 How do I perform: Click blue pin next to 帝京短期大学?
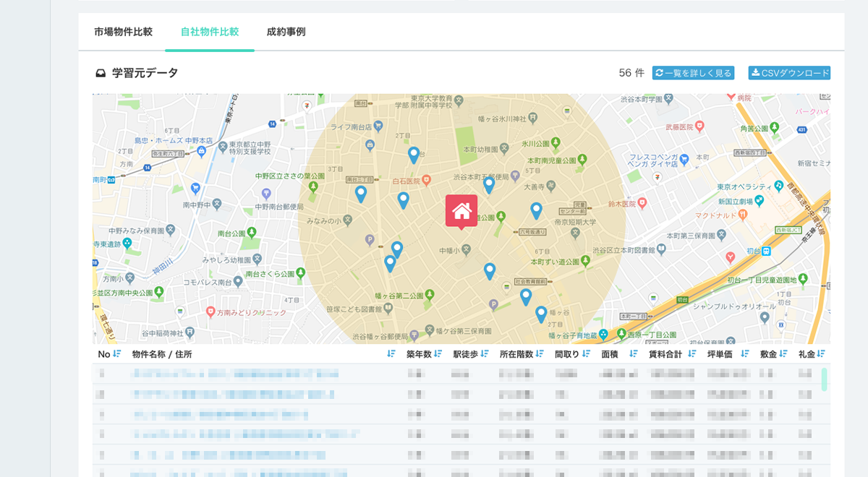pyautogui.click(x=536, y=210)
